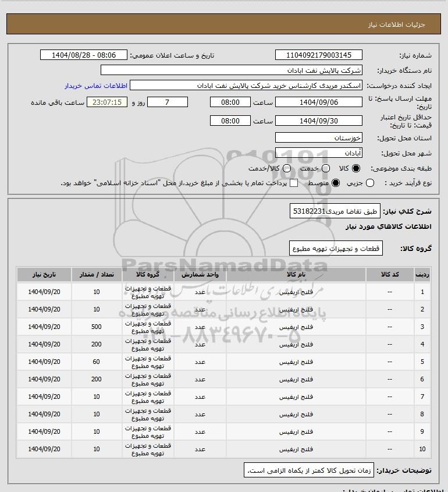Image resolution: width=448 pixels, height=492 pixels.
Task: Click the نام کالا column header
Action: click(296, 275)
